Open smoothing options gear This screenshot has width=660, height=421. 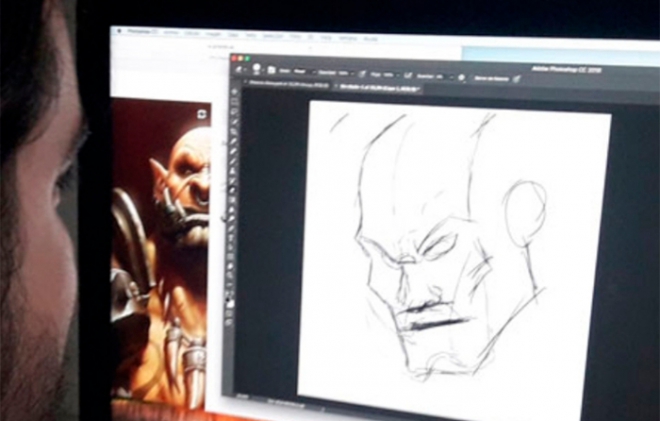[x=461, y=77]
